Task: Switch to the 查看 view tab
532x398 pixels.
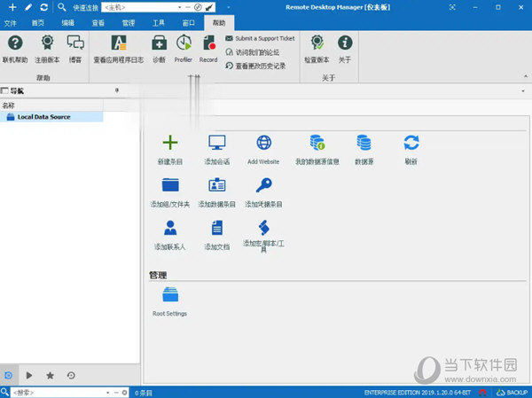Action: tap(98, 23)
